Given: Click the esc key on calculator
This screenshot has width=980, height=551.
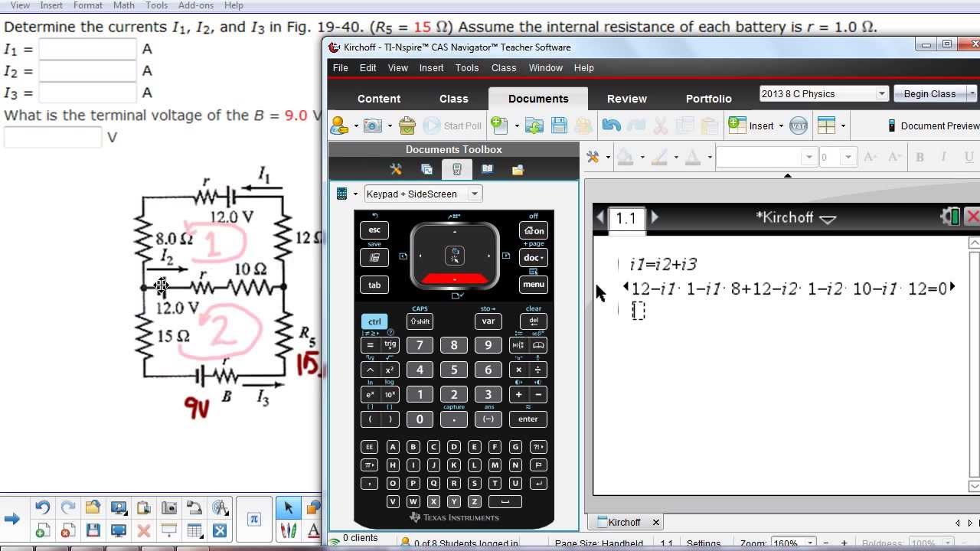Looking at the screenshot, I should tap(374, 230).
